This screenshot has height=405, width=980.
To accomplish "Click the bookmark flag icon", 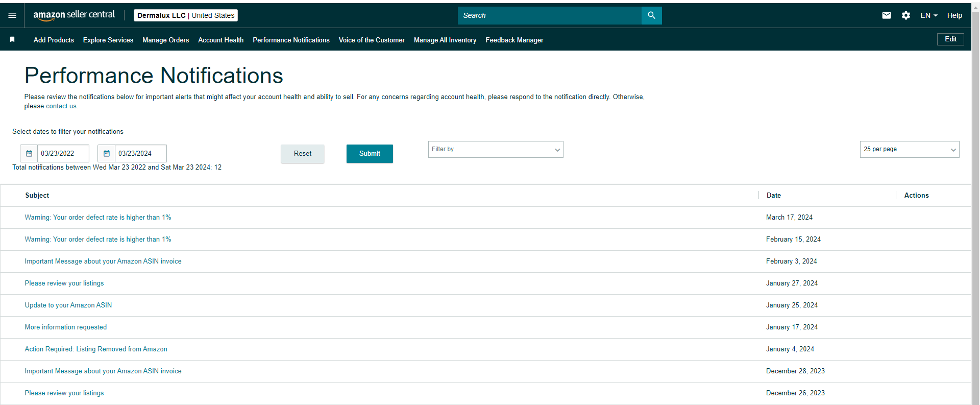I will (12, 39).
